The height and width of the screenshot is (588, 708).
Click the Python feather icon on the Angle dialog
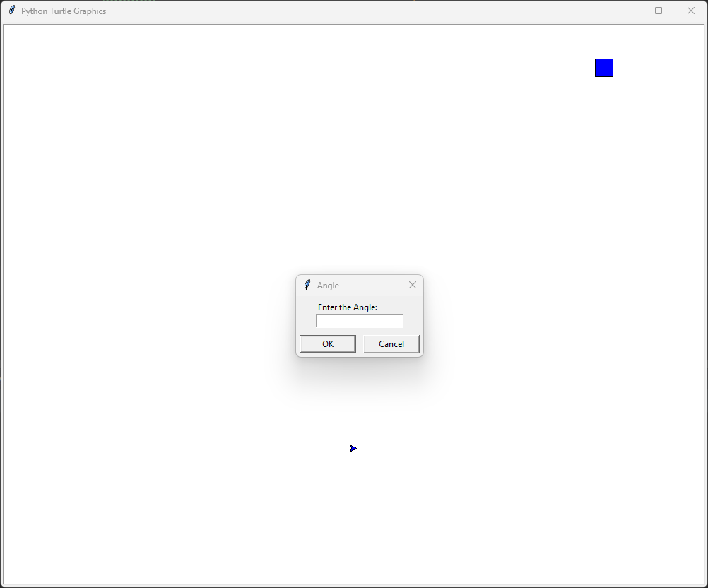307,285
